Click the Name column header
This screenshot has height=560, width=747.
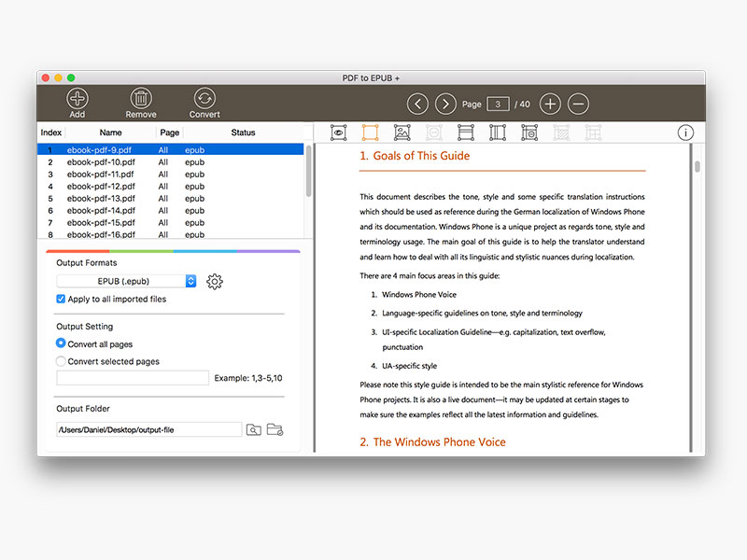point(110,133)
